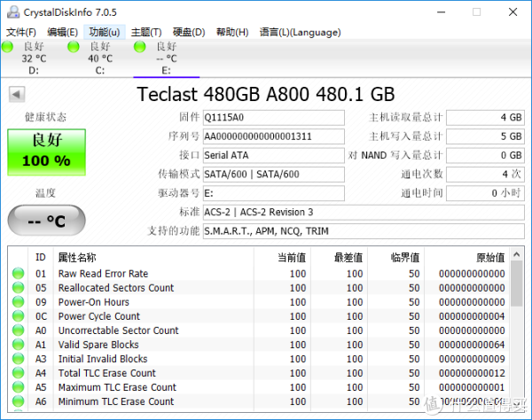Click status icon for Uncorrectable Sector Count
Viewport: 532px width, 420px height.
click(18, 331)
